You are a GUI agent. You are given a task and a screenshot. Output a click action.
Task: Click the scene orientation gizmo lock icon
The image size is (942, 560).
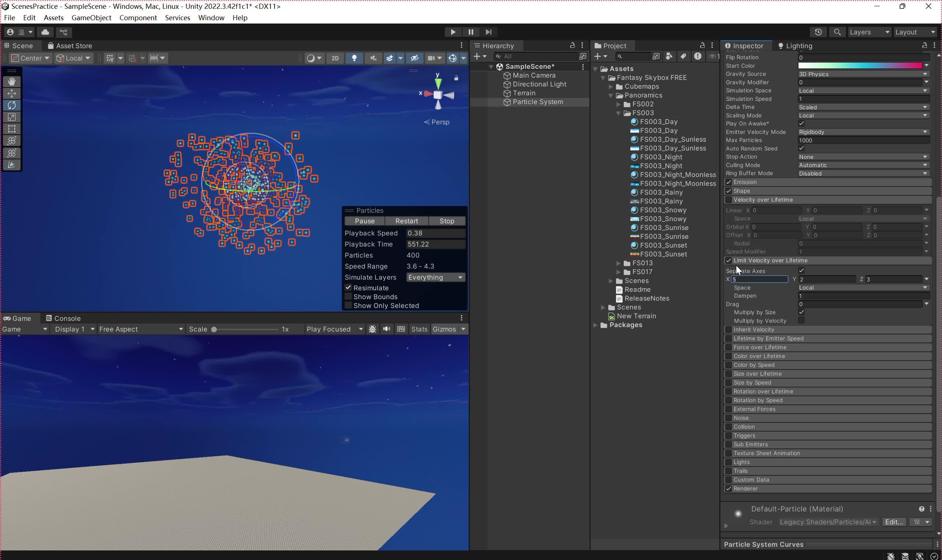pos(456,78)
